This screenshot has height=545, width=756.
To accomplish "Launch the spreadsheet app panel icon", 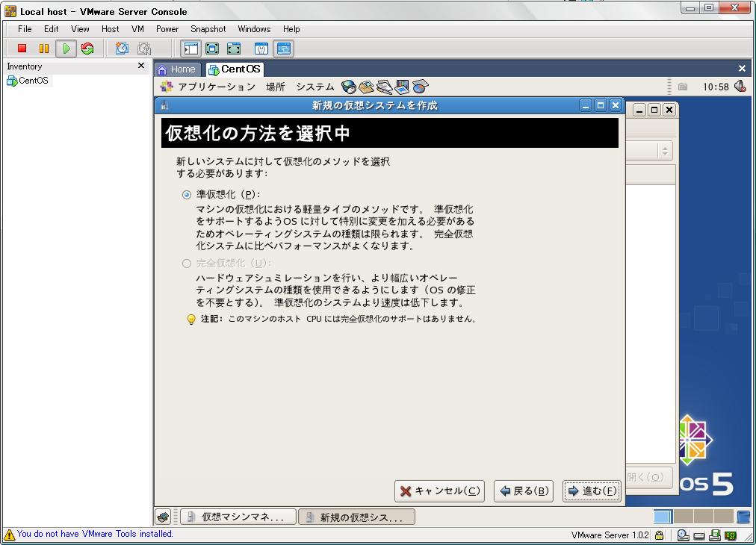I will point(420,87).
